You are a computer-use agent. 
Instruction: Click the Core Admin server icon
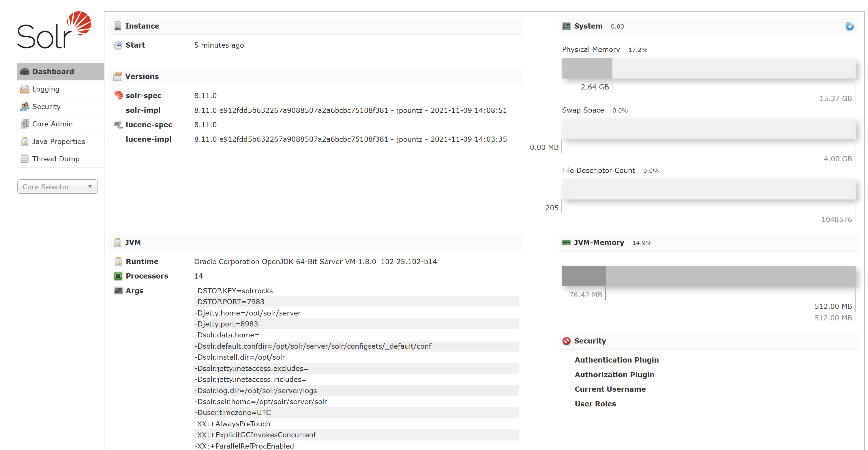click(x=25, y=124)
